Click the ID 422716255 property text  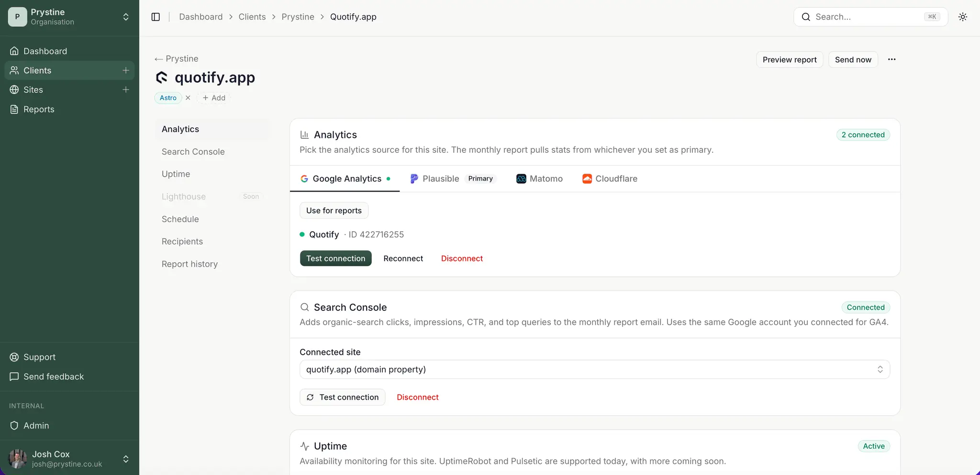click(x=376, y=235)
